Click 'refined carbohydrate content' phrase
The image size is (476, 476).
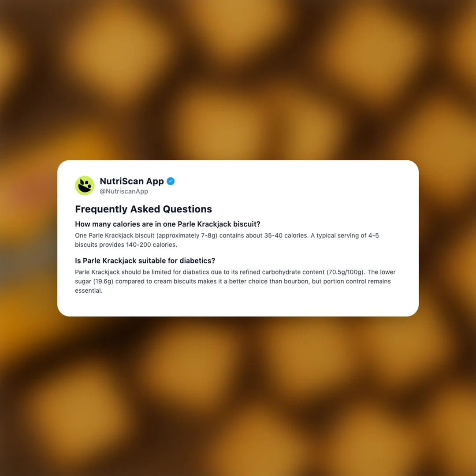tap(282, 272)
